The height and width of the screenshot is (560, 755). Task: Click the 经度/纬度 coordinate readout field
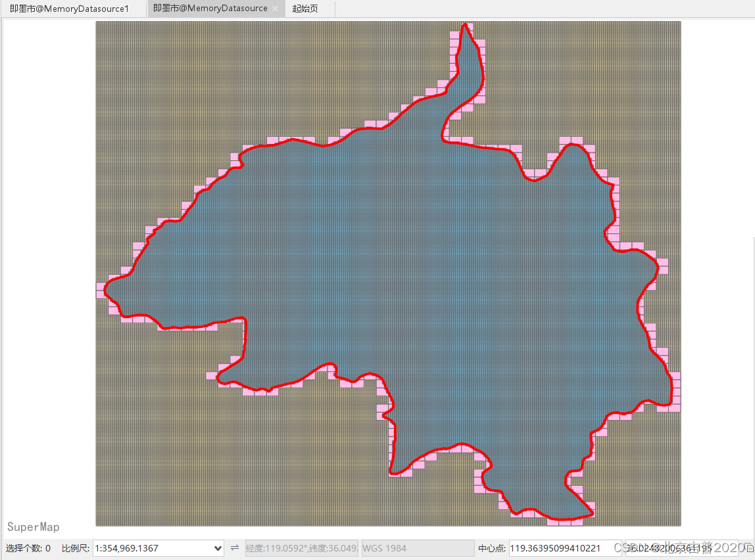301,548
